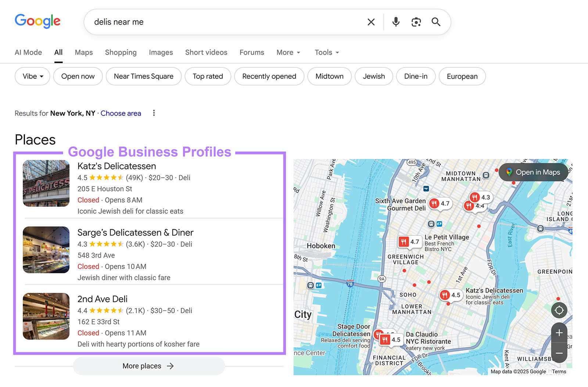
Task: Open the three-dot options next to Choose area
Action: tap(154, 113)
